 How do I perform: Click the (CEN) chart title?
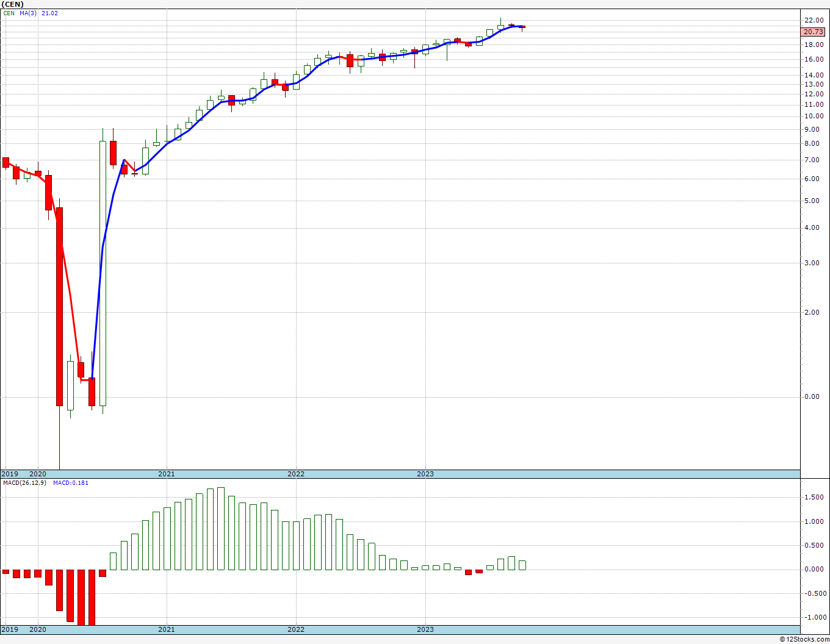coord(13,4)
